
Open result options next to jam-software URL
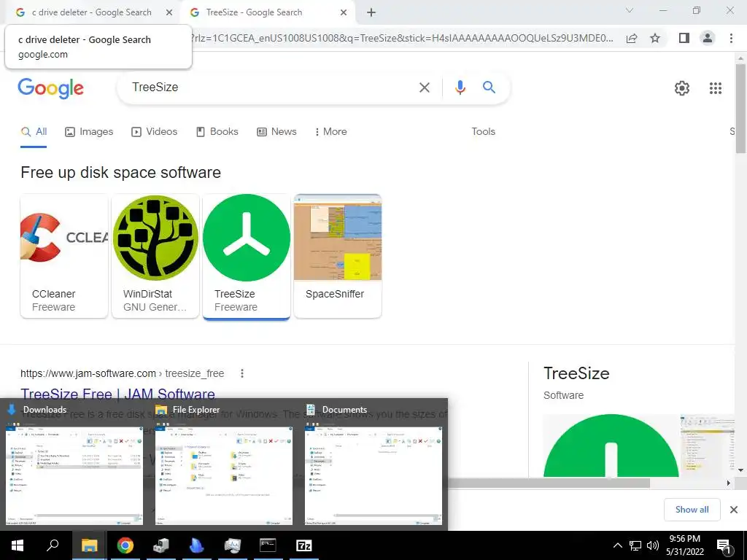click(x=242, y=373)
